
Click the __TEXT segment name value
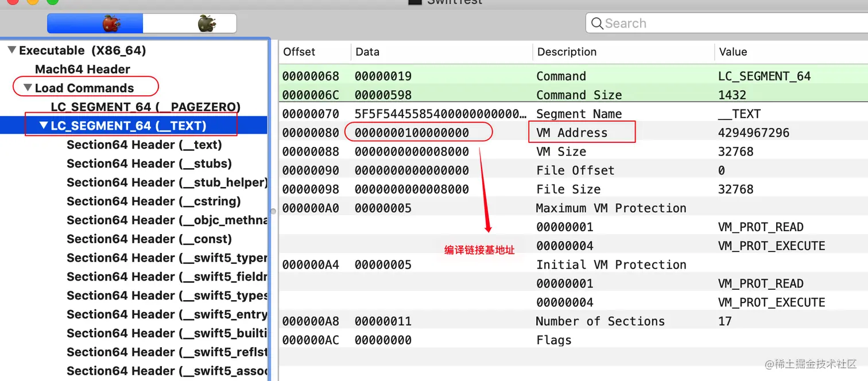pyautogui.click(x=739, y=114)
